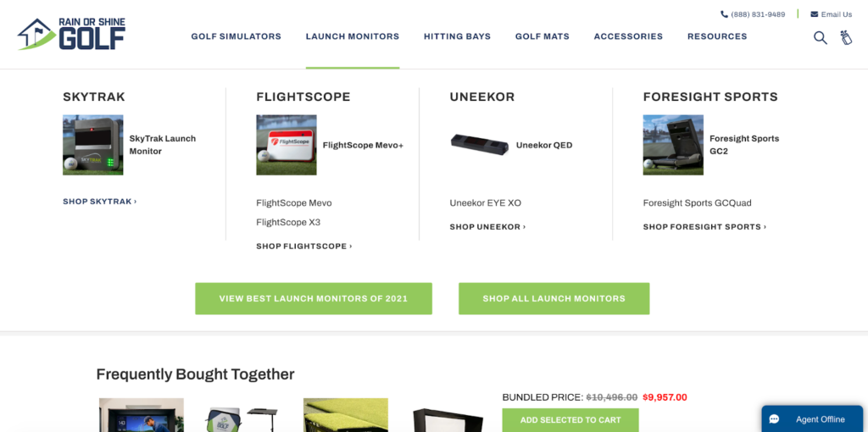Open the golf bag cart icon
Viewport: 868px width, 432px height.
tap(846, 37)
